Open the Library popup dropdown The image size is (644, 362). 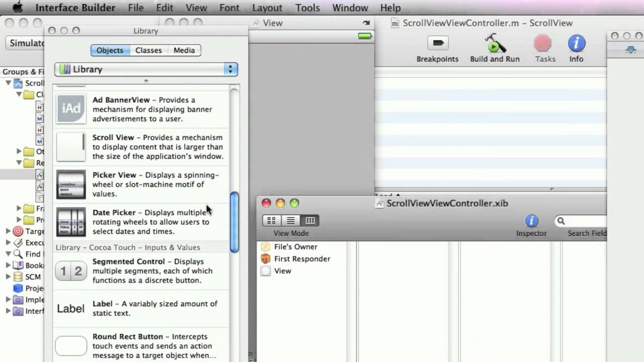click(x=146, y=69)
